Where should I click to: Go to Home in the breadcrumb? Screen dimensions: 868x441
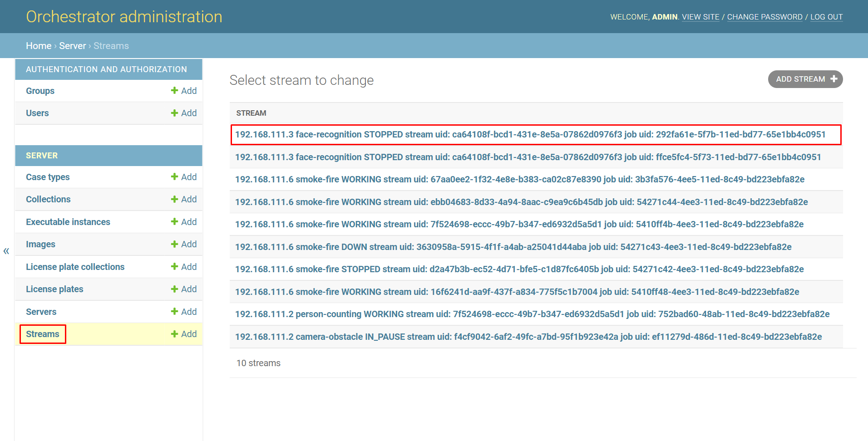click(39, 46)
